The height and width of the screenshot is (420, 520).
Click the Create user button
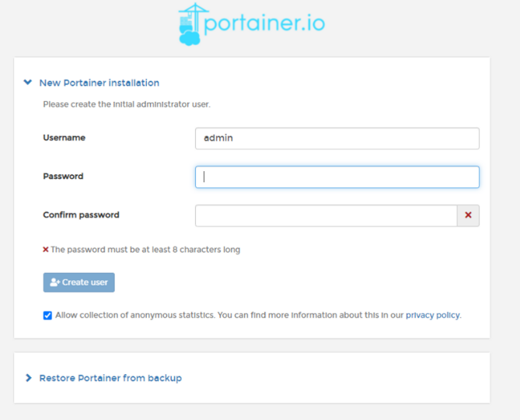coord(79,282)
